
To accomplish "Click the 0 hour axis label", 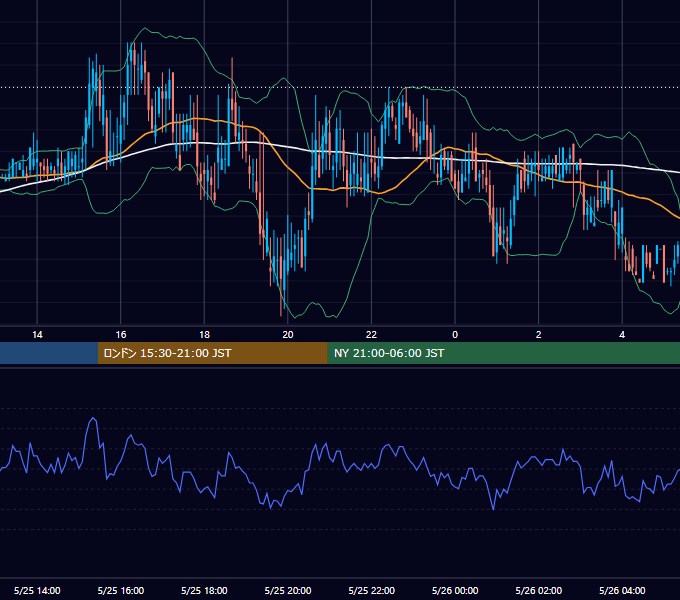I will point(455,335).
